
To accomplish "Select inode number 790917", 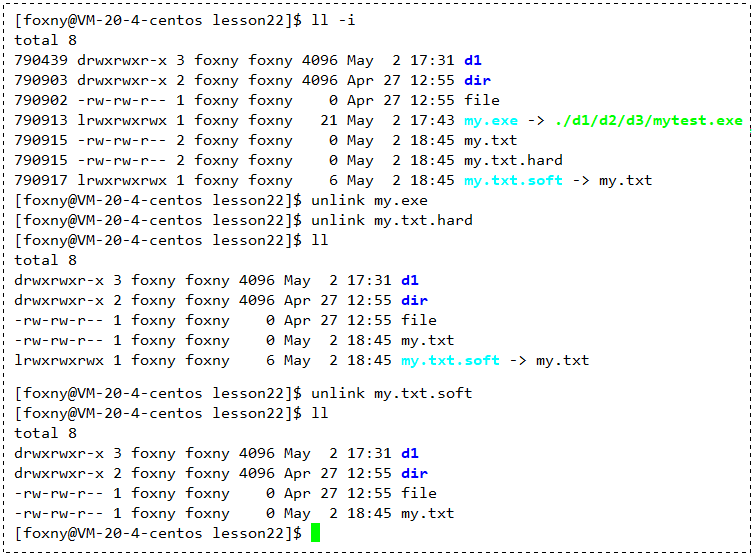I will pos(41,180).
